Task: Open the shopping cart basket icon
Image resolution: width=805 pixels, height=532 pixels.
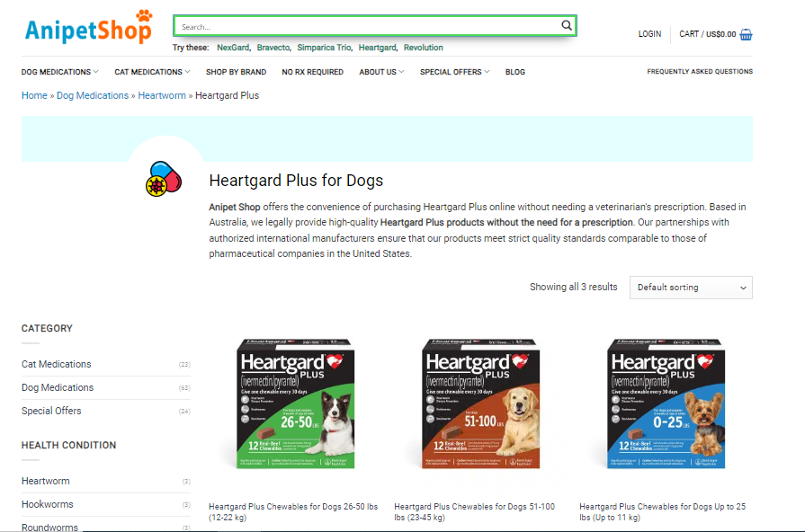Action: 746,34
